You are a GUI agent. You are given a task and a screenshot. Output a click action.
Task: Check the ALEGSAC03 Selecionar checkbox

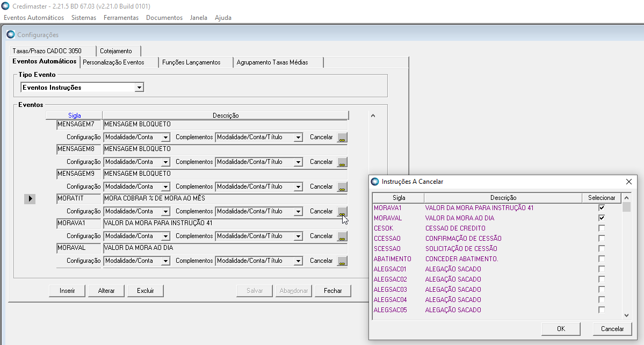602,290
